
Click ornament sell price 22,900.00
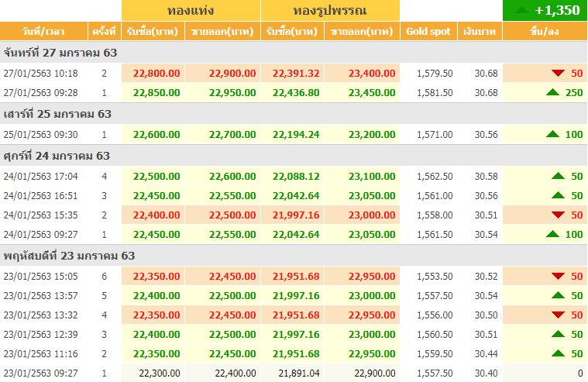point(375,373)
